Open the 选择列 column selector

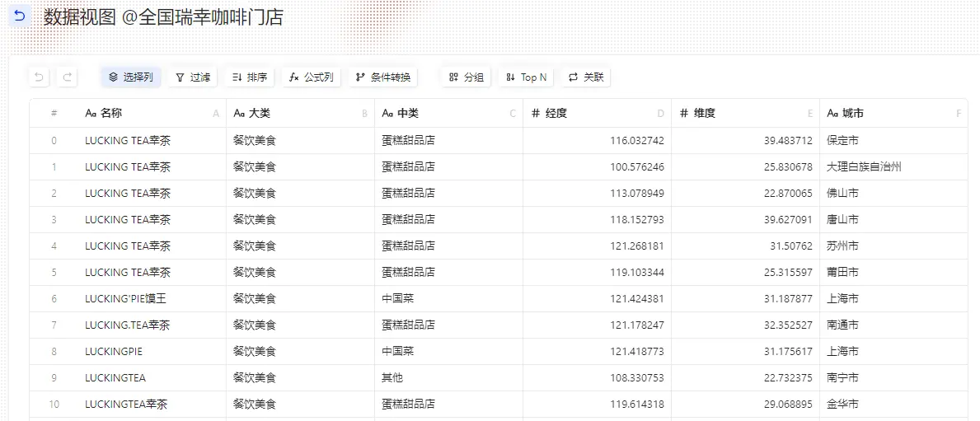coord(130,77)
